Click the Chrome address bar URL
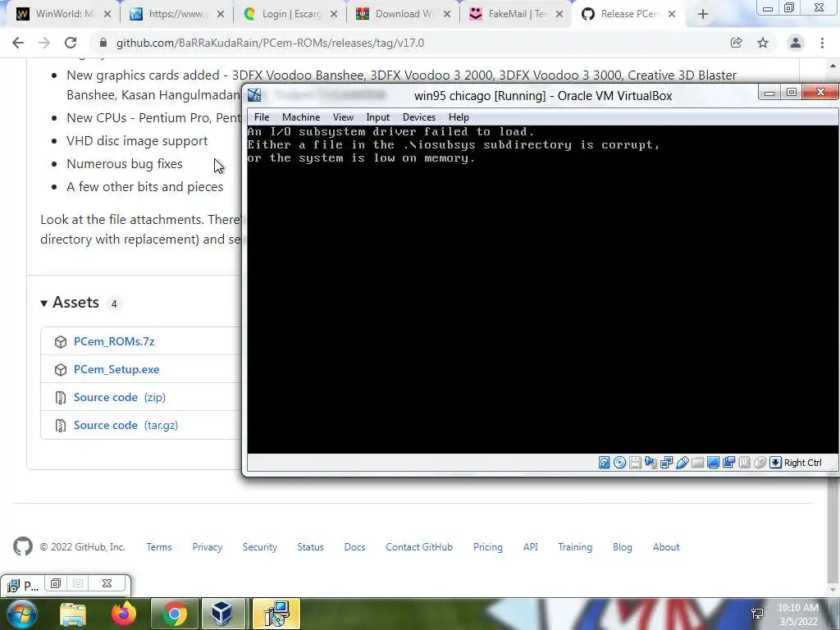This screenshot has height=630, width=840. [270, 43]
